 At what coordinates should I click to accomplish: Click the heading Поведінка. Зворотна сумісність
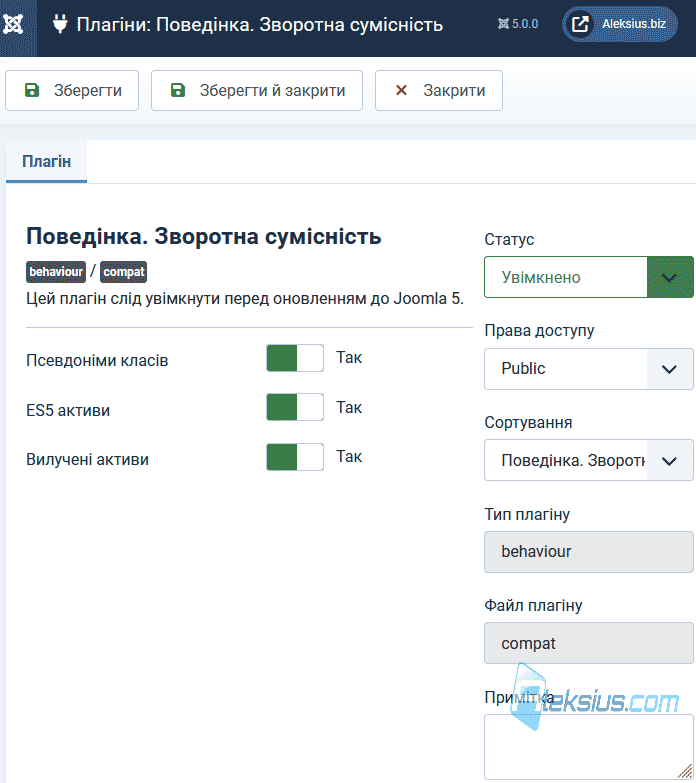pos(204,236)
